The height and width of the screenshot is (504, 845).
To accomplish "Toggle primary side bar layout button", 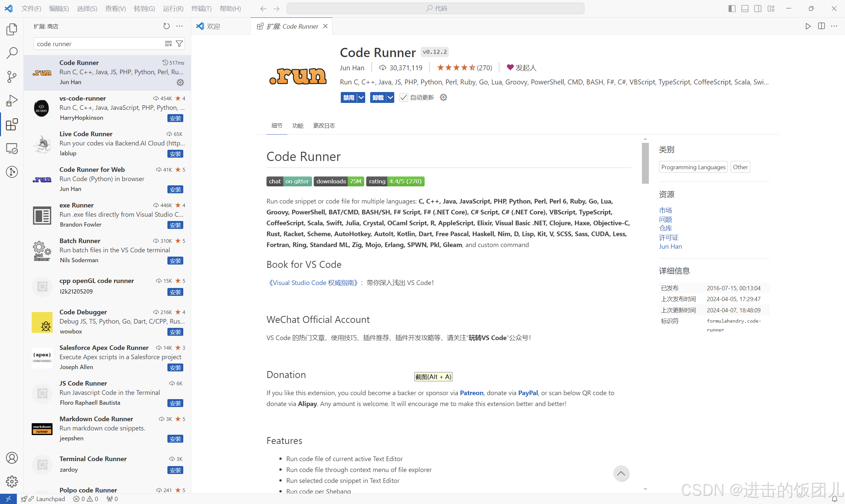I will (x=732, y=9).
